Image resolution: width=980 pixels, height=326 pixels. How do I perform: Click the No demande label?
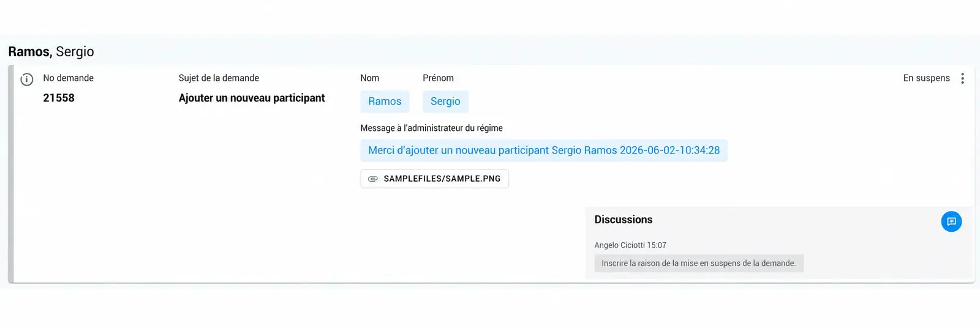coord(68,78)
